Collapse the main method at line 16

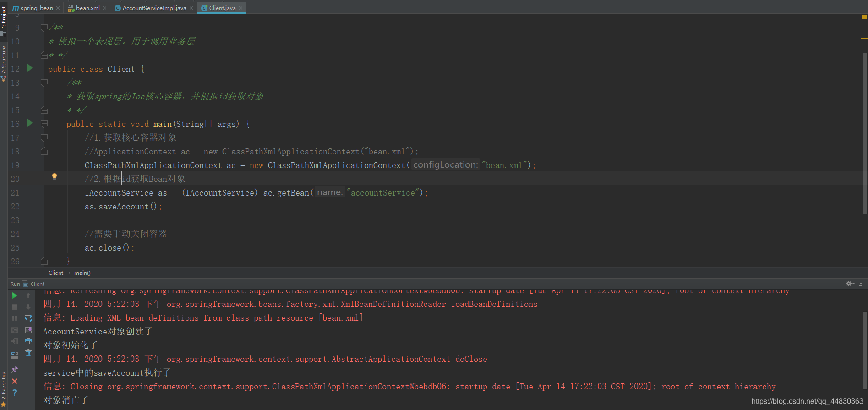44,124
